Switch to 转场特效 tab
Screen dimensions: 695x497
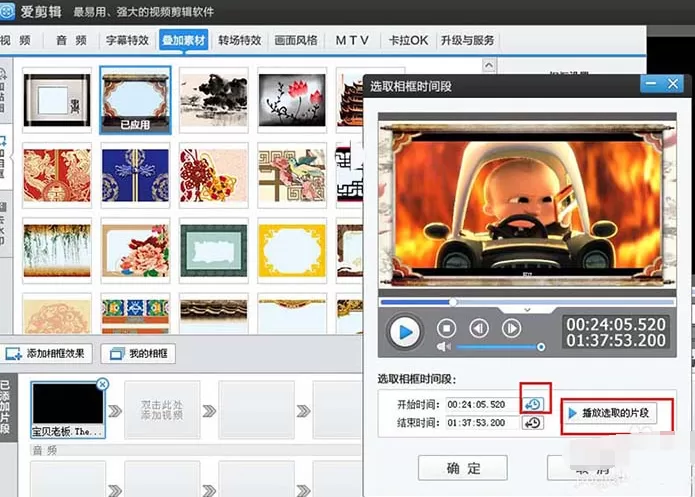(x=239, y=40)
